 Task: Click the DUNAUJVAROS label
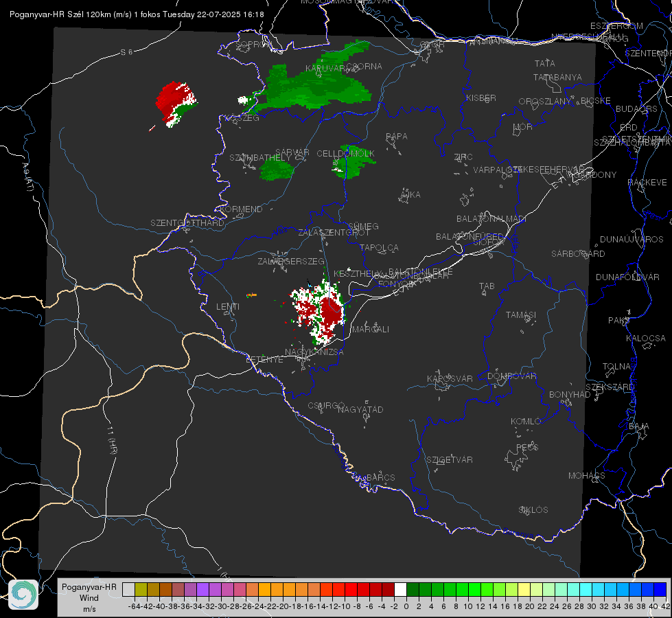pos(632,240)
